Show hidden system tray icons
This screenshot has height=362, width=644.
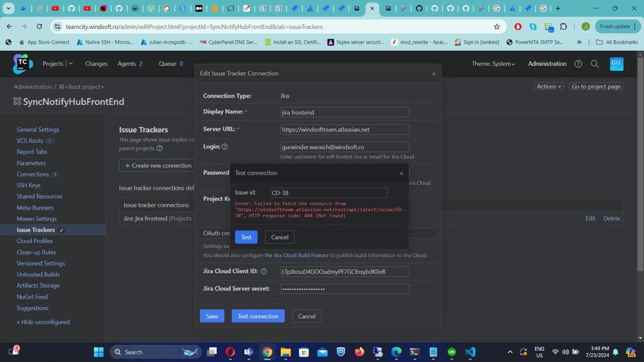click(510, 352)
